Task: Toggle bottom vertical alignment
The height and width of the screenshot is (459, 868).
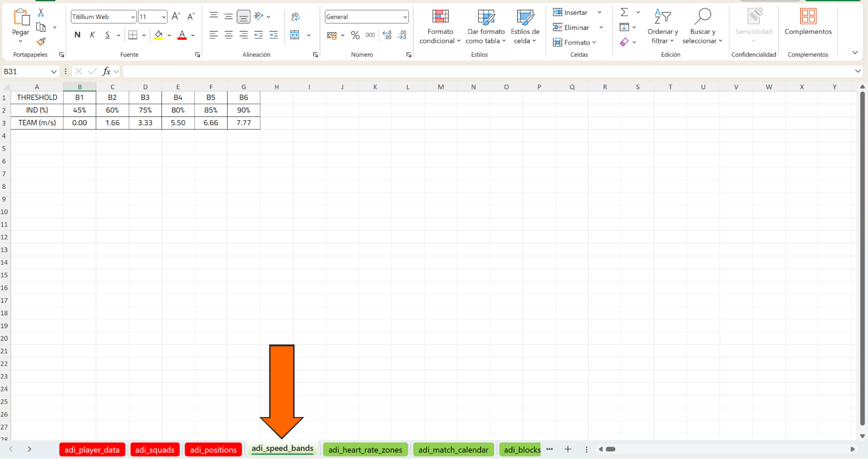Action: tap(244, 17)
